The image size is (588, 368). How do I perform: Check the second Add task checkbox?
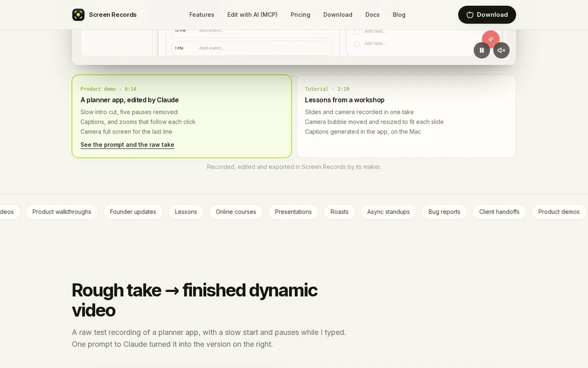(357, 44)
